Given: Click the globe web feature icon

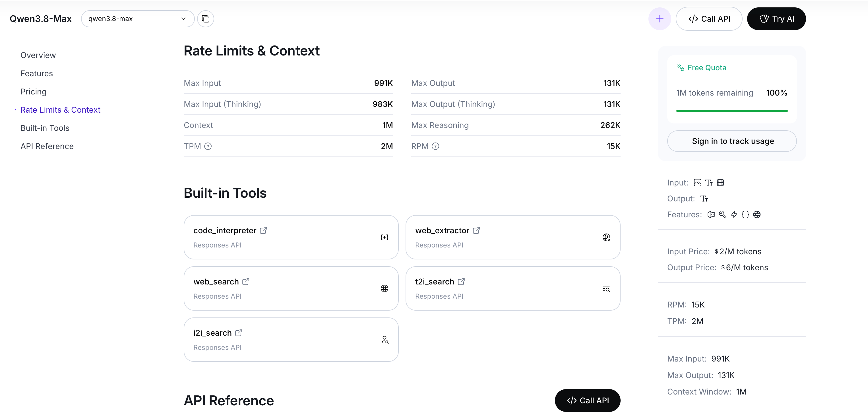Looking at the screenshot, I should [x=757, y=215].
